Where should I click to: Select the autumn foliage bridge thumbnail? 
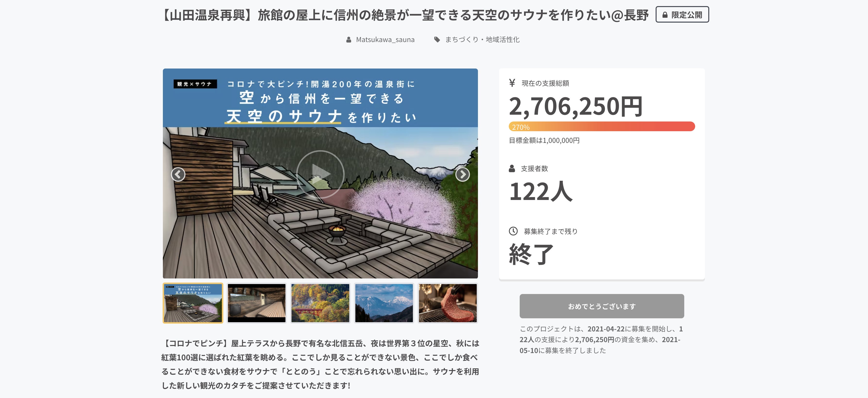320,303
